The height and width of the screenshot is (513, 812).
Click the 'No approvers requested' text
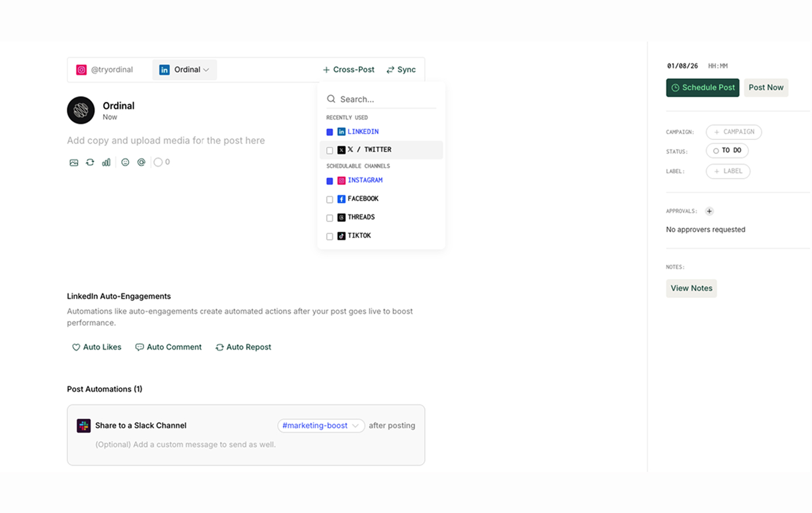705,230
